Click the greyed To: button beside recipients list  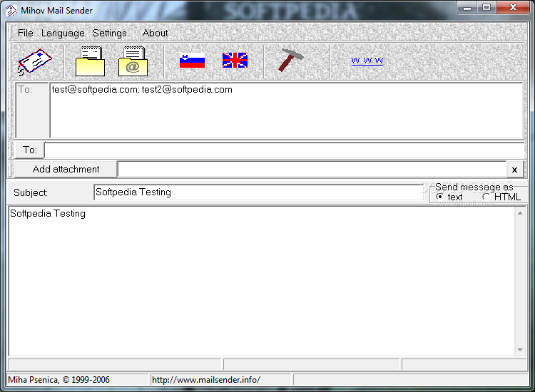32,110
